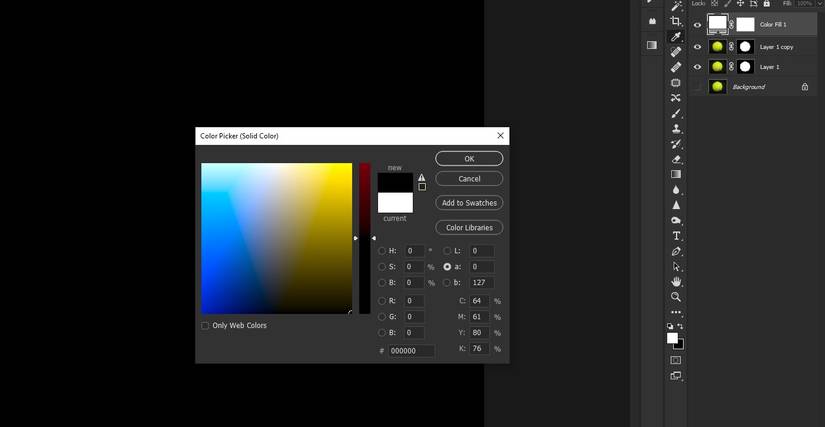The image size is (825, 427).
Task: Select the Hand tool
Action: [676, 282]
